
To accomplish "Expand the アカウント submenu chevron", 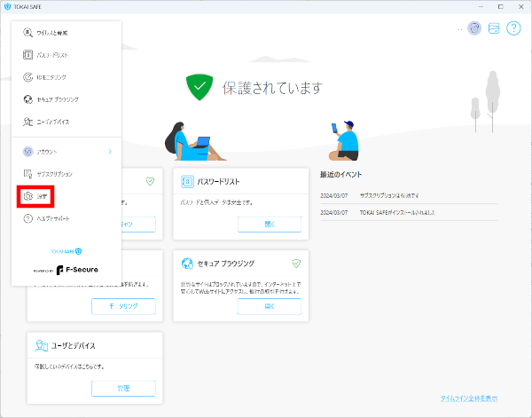I will pos(110,152).
